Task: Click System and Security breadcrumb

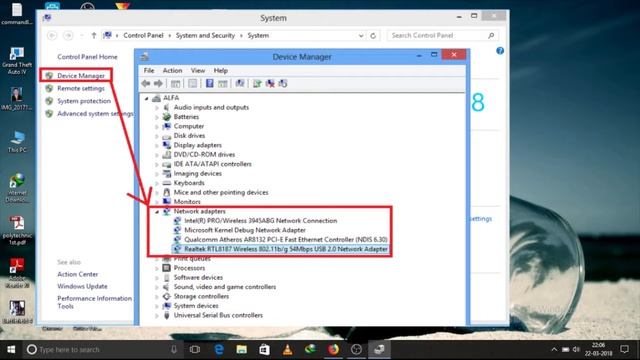Action: click(x=205, y=36)
